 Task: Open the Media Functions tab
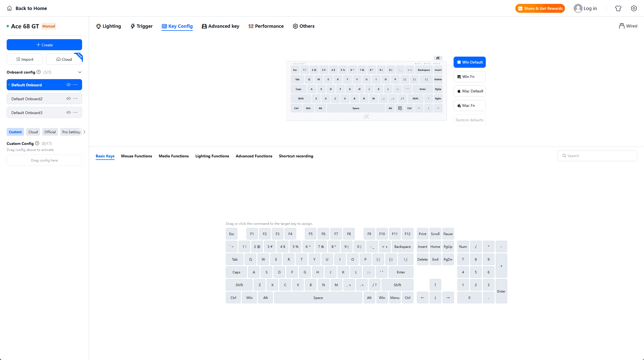pyautogui.click(x=174, y=156)
